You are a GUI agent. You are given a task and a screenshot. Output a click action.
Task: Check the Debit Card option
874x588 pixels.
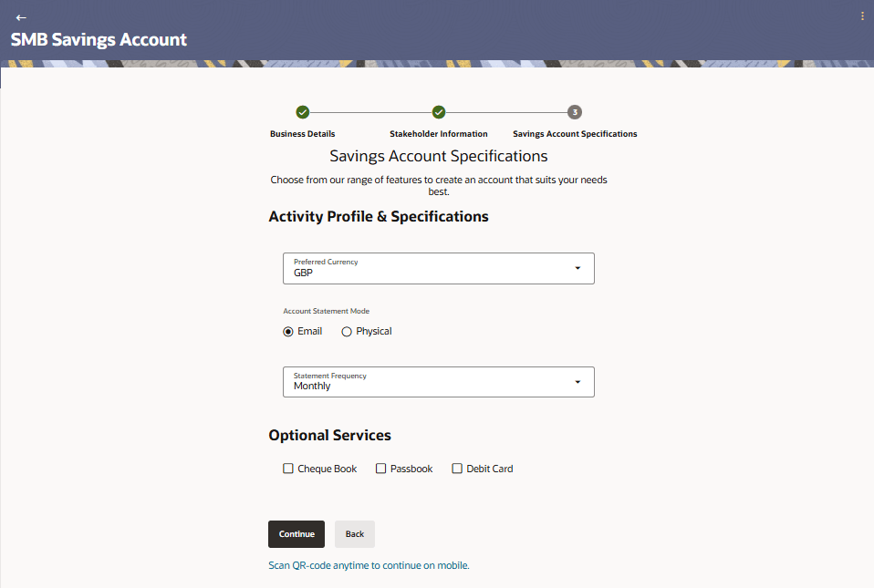coord(457,469)
